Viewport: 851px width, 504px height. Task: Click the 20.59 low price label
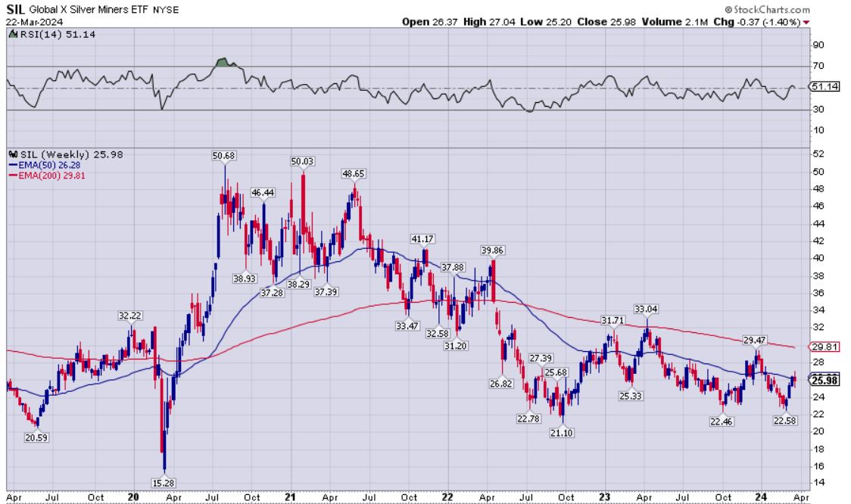pos(36,437)
